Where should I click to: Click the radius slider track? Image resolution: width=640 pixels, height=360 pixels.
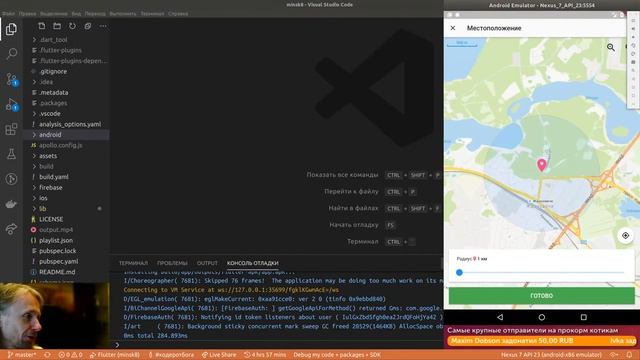pos(542,272)
